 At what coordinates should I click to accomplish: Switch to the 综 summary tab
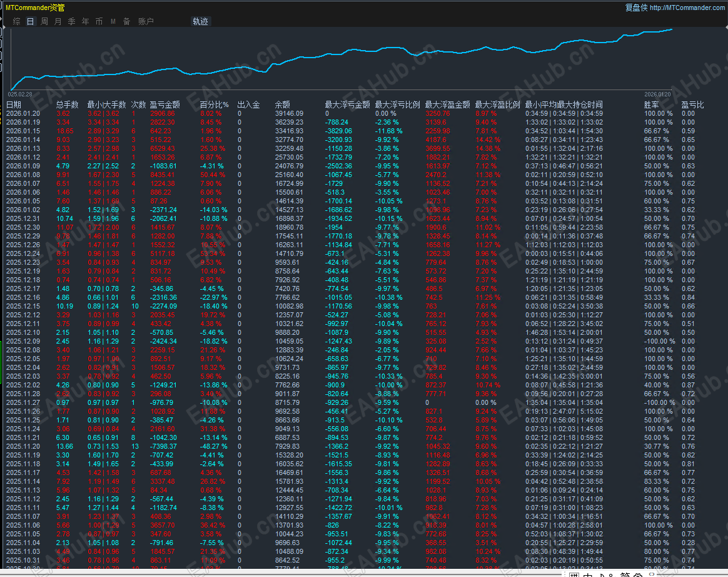click(16, 21)
